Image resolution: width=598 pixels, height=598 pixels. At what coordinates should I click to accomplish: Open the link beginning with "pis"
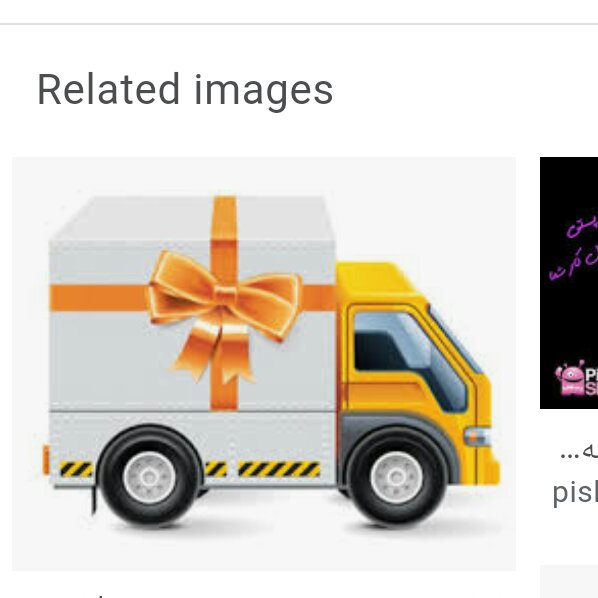pos(575,493)
